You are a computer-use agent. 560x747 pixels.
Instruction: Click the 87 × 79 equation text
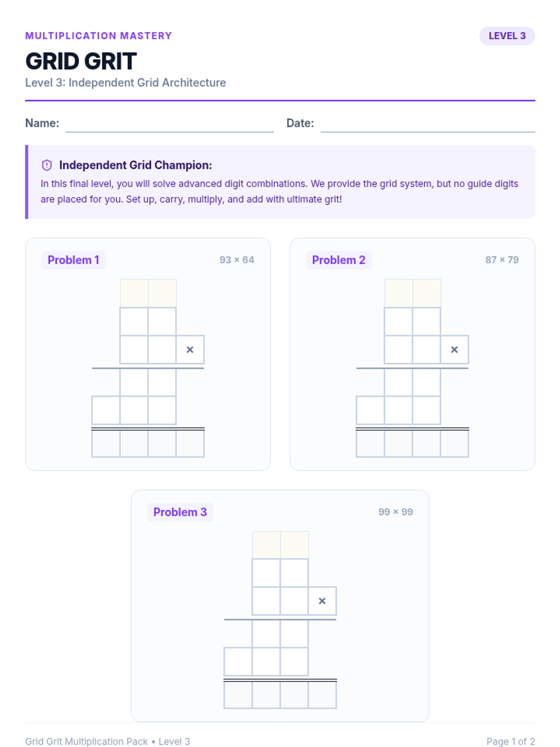(x=502, y=260)
